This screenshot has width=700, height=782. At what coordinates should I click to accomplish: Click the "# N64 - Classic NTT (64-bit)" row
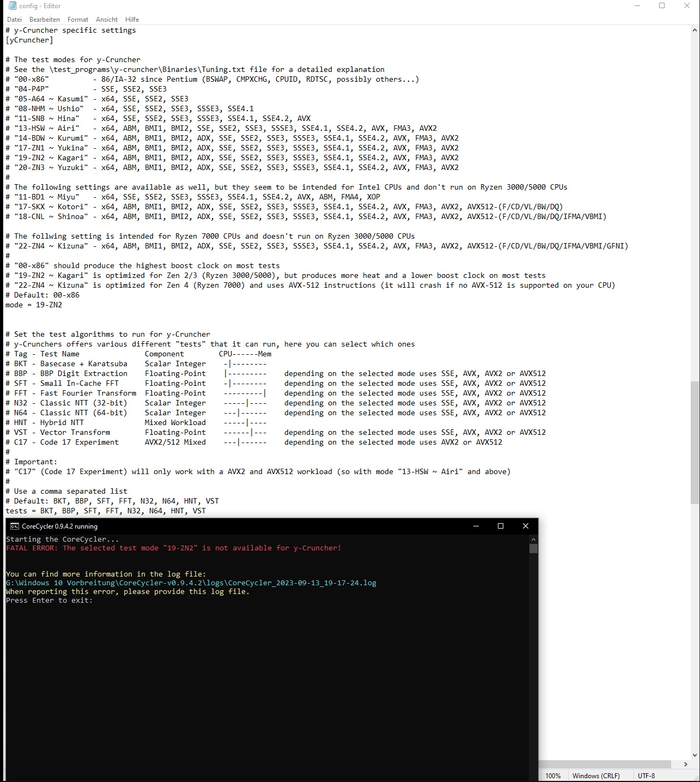coord(276,413)
